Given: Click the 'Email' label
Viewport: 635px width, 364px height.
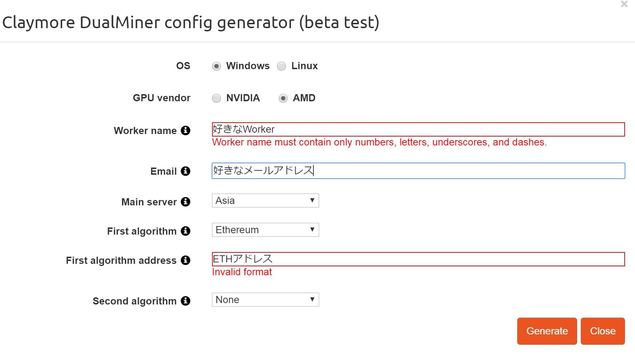Looking at the screenshot, I should tap(163, 171).
